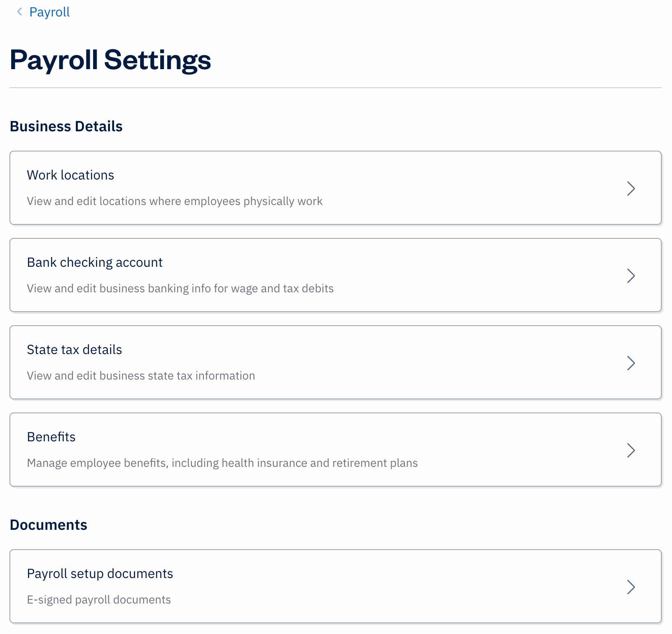Open the E-signed payroll documents entry
Screen dimensions: 672x634
tap(99, 599)
